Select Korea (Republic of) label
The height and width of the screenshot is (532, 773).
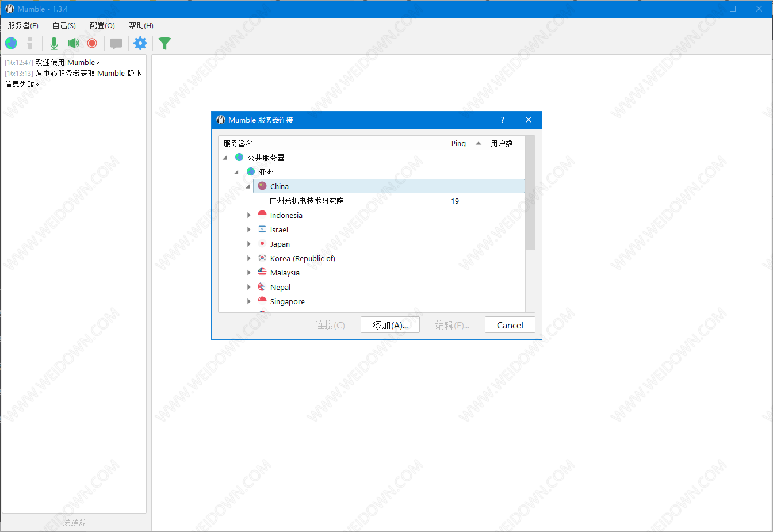tap(303, 258)
